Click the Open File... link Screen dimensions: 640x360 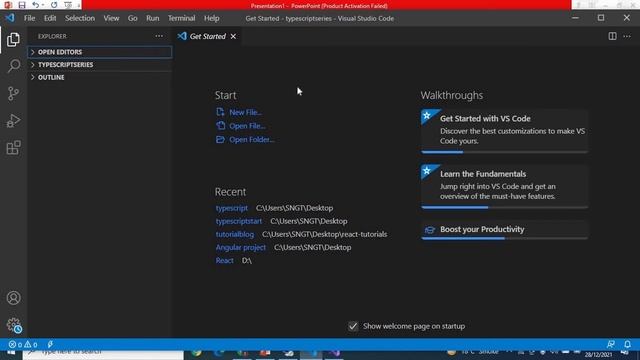click(247, 126)
